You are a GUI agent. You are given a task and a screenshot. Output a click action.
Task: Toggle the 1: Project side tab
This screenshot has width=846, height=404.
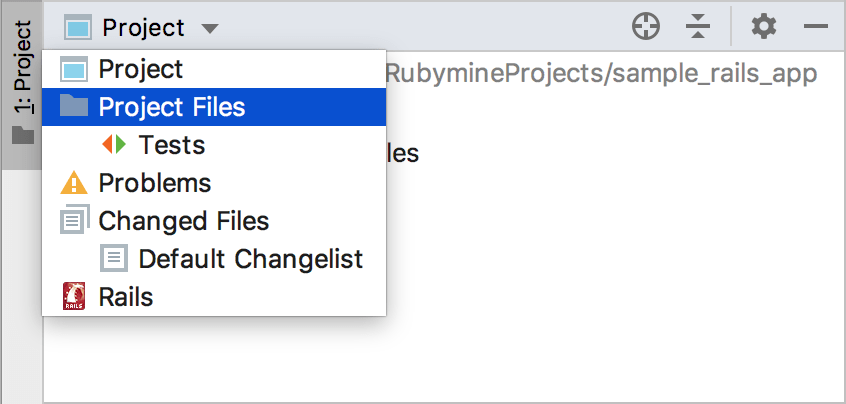tap(22, 83)
